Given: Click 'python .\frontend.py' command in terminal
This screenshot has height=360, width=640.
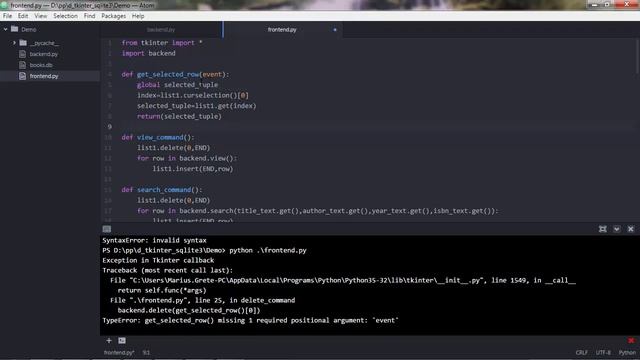Looking at the screenshot, I should pos(268,251).
